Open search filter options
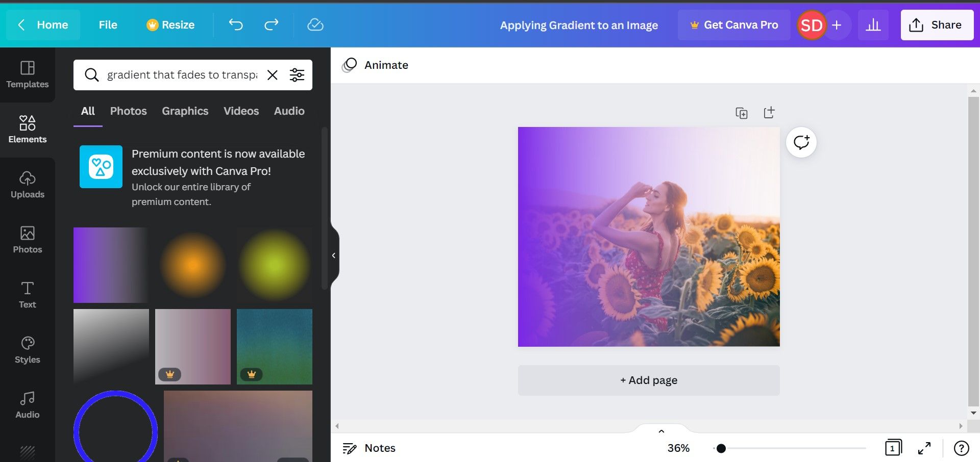Screen dimensions: 980x462 [x=297, y=75]
